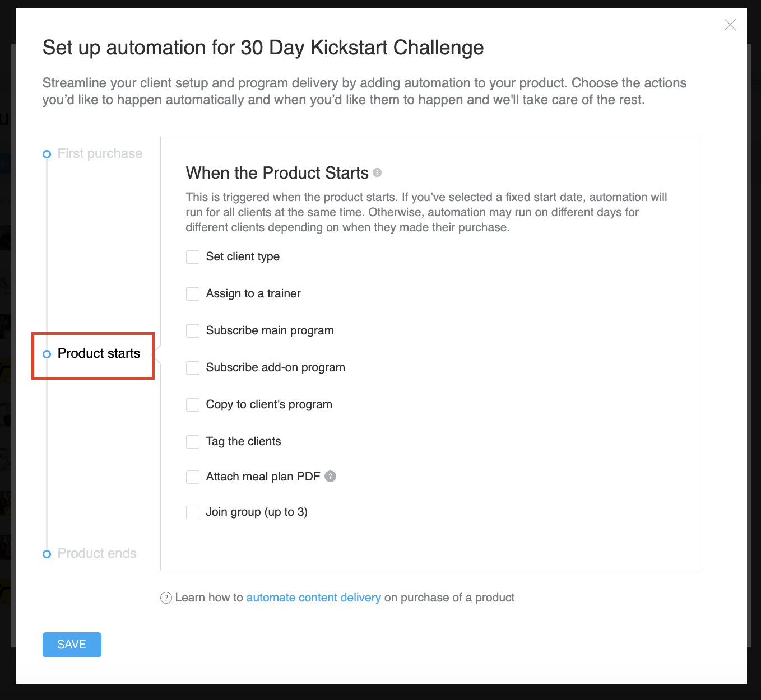Select the Attach meal plan PDF checkbox
This screenshot has height=700, width=761.
(193, 477)
